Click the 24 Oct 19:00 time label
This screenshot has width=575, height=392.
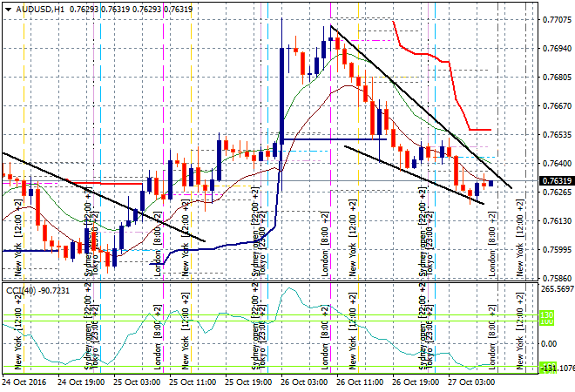tap(81, 382)
